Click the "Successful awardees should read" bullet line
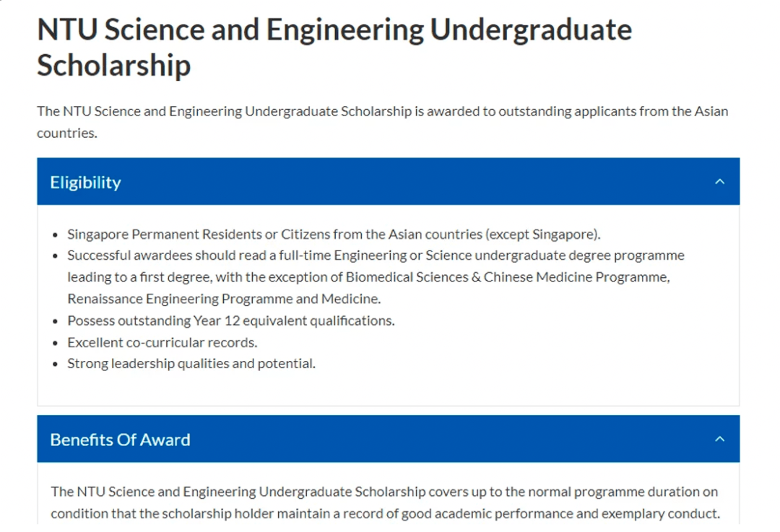Viewport: 780px width, 532px height. (x=376, y=256)
